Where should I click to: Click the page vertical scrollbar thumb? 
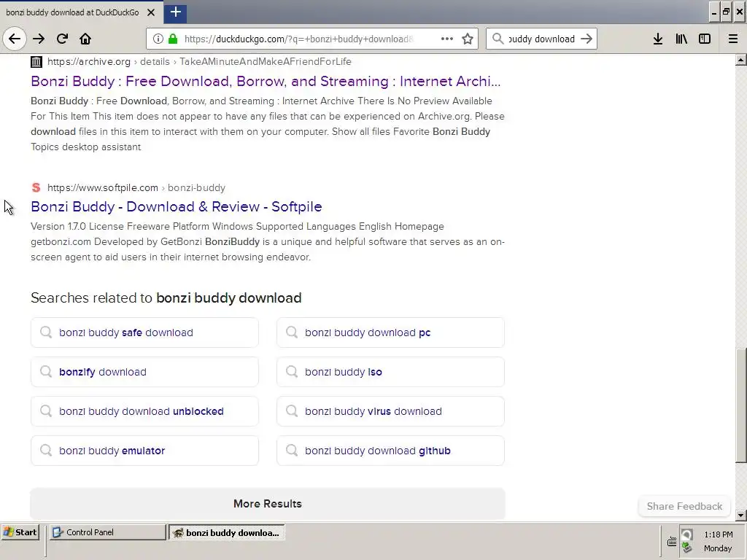tap(740, 405)
